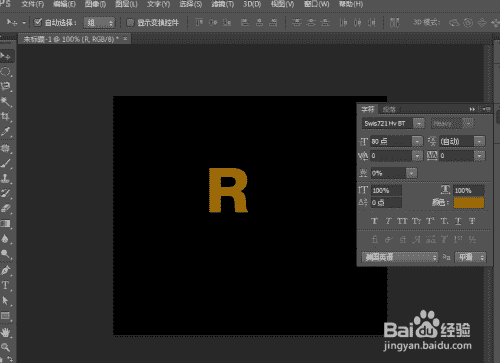The image size is (500, 363).
Task: Toggle the 自动选择 (Auto-Select) checkbox
Action: click(38, 22)
